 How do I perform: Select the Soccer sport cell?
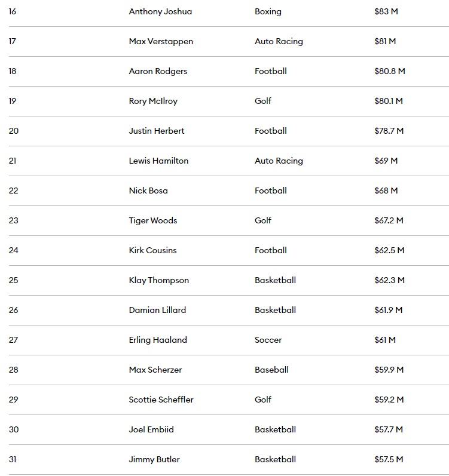[268, 340]
